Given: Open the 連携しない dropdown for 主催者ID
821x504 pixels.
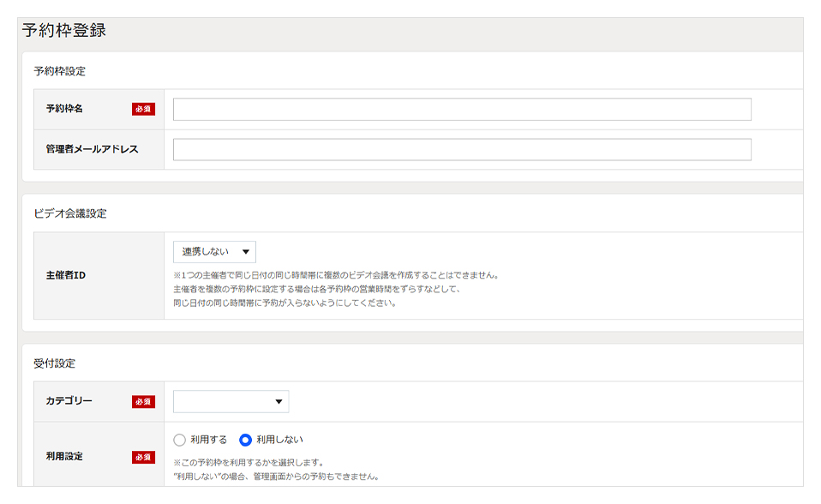Looking at the screenshot, I should [x=214, y=251].
